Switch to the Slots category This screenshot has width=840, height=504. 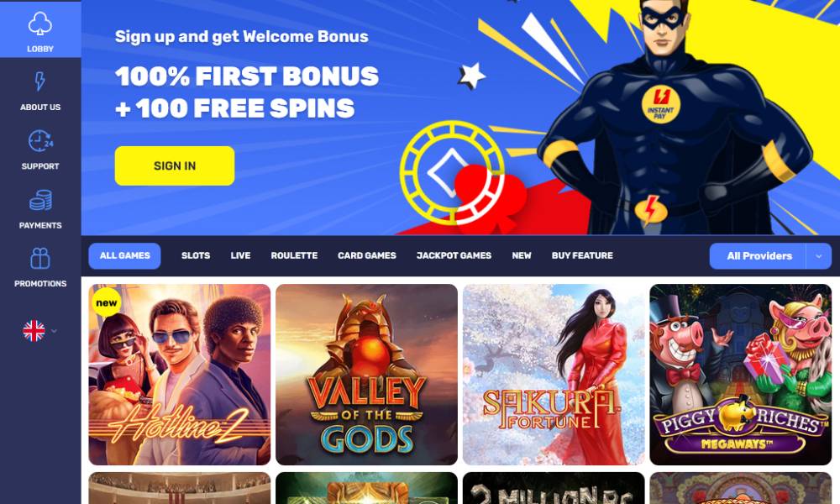[196, 255]
